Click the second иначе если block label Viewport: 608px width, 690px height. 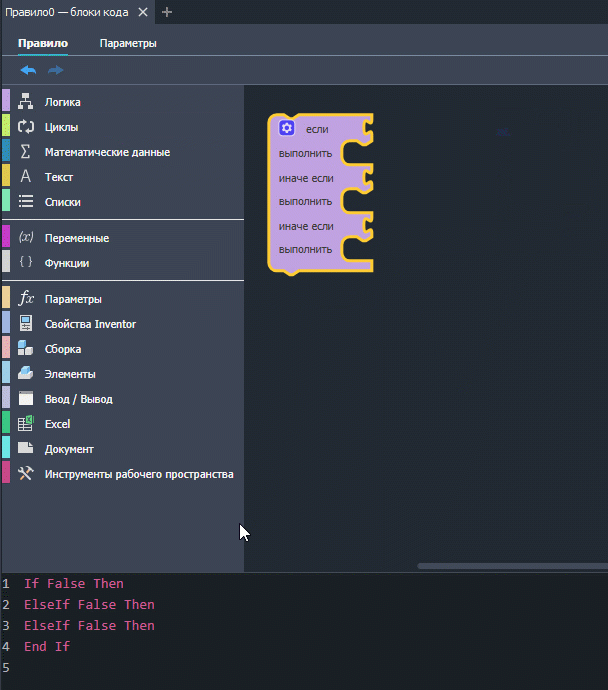pos(306,226)
